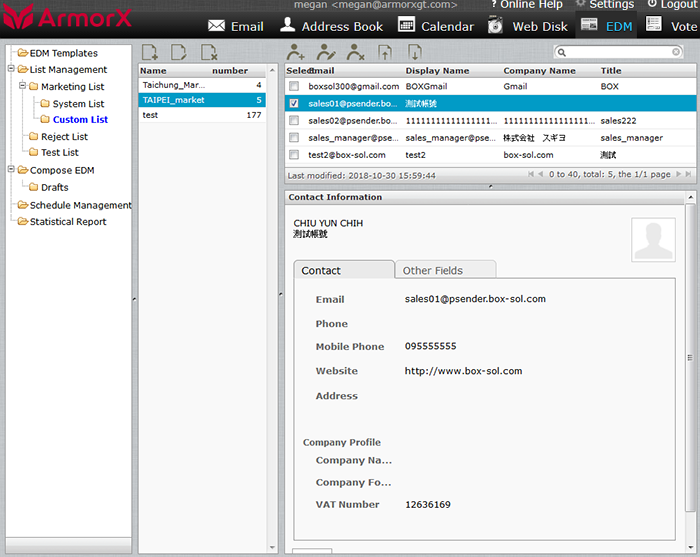Image resolution: width=700 pixels, height=557 pixels.
Task: Click the add contact icon
Action: (296, 52)
